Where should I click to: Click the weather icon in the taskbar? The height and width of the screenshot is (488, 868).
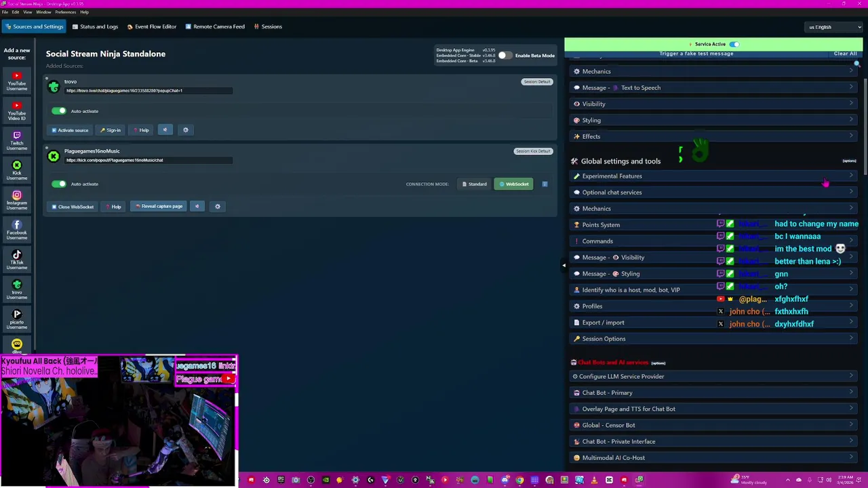tap(735, 480)
